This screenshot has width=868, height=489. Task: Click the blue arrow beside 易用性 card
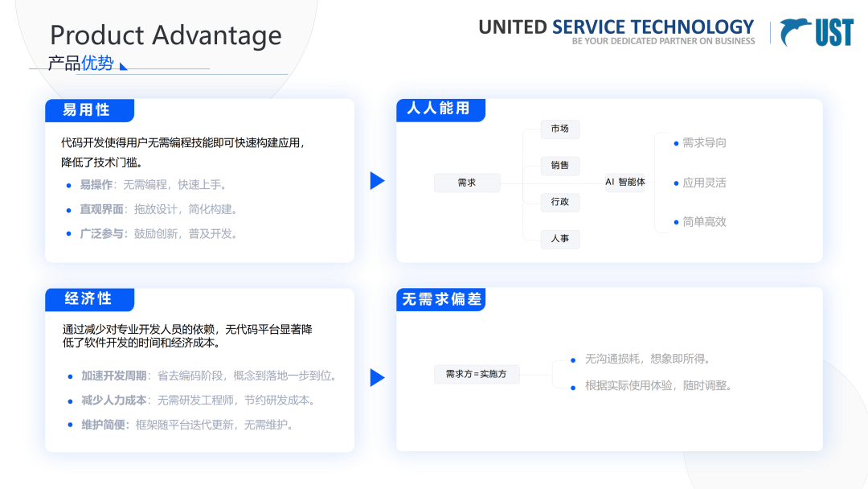377,180
